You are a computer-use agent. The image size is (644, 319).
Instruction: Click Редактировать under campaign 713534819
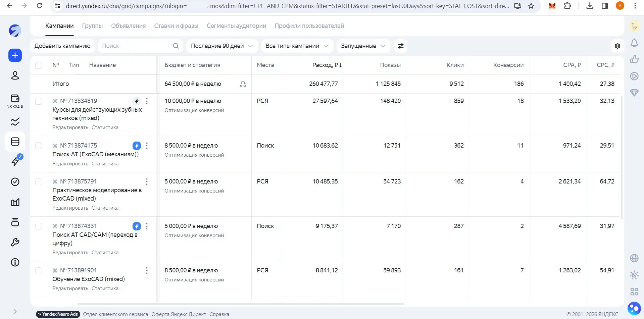click(70, 127)
